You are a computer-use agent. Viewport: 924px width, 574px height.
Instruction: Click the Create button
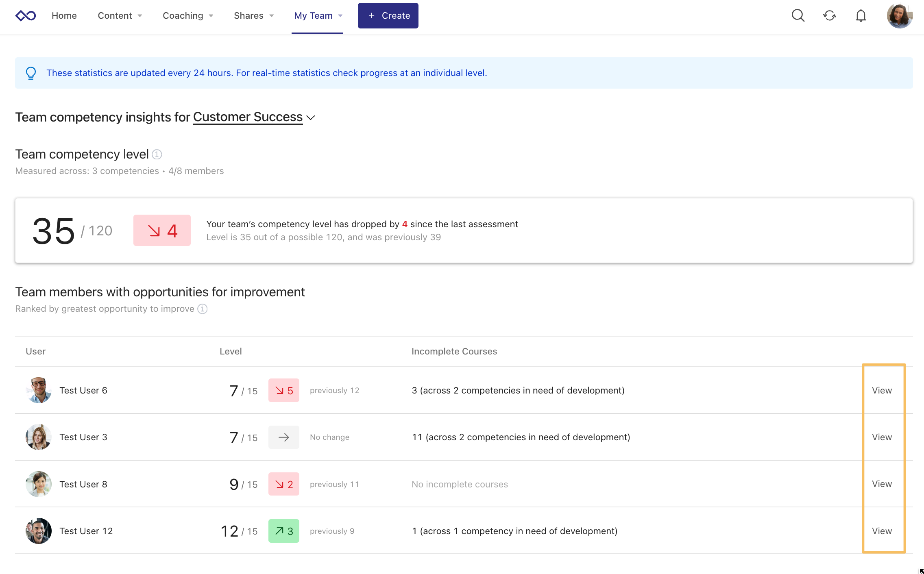click(x=388, y=16)
